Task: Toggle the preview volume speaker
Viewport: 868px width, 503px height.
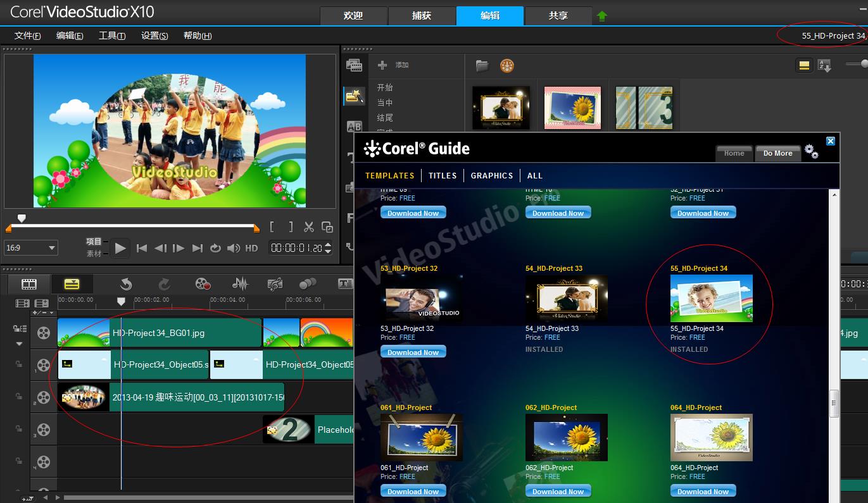Action: (234, 248)
